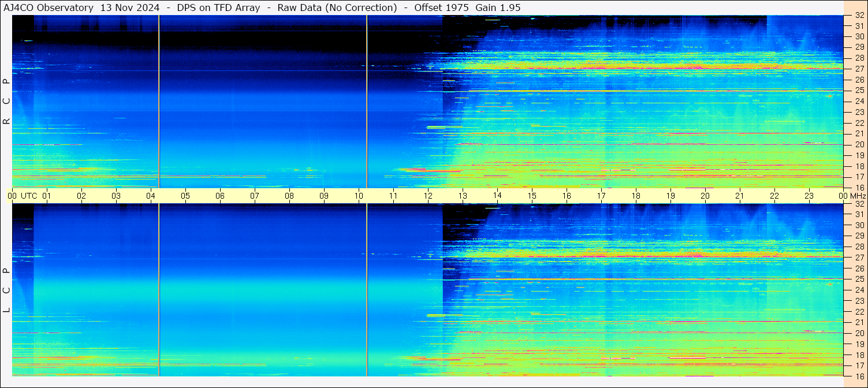Click hour "15" on the UTC axis
Image resolution: width=868 pixels, height=388 pixels.
point(532,196)
